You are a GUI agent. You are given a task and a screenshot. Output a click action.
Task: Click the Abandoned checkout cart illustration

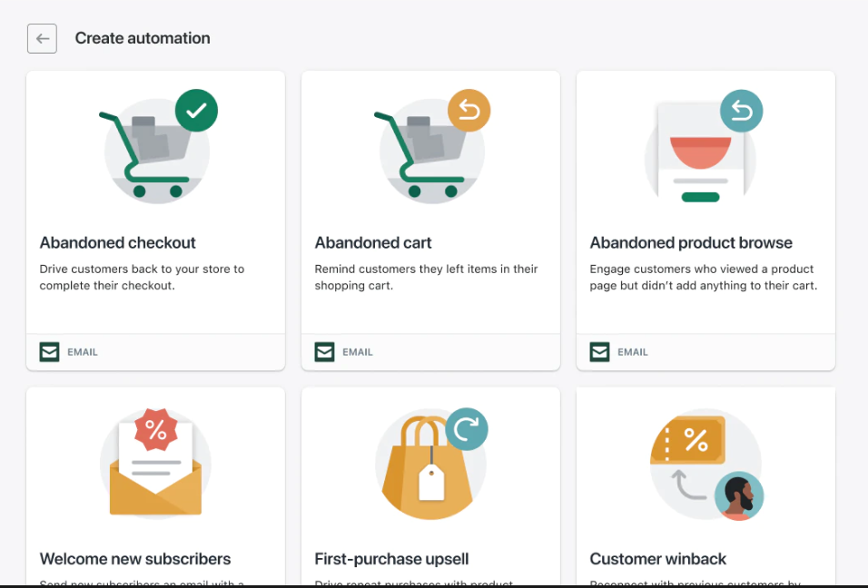pyautogui.click(x=157, y=147)
